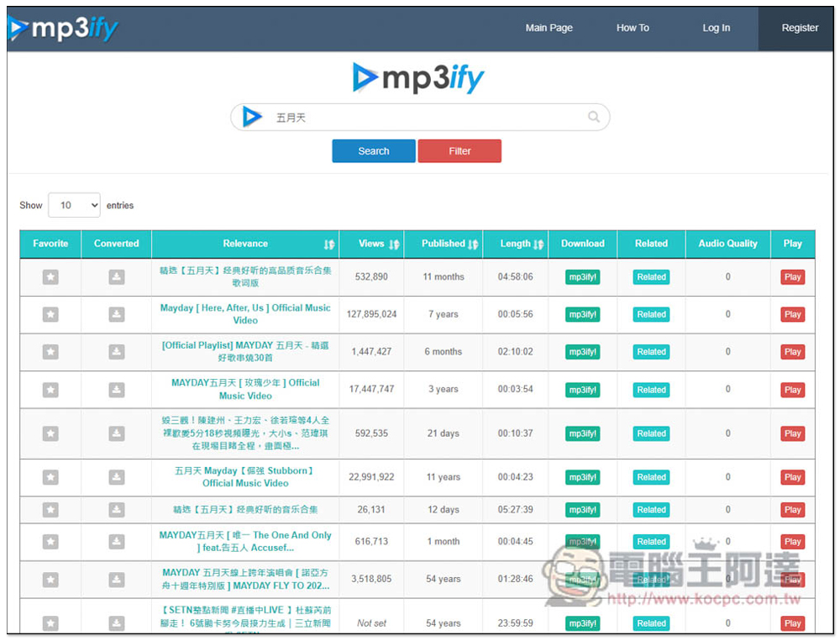The width and height of the screenshot is (840, 641).
Task: Click the blue play icon in the search box
Action: tap(252, 116)
